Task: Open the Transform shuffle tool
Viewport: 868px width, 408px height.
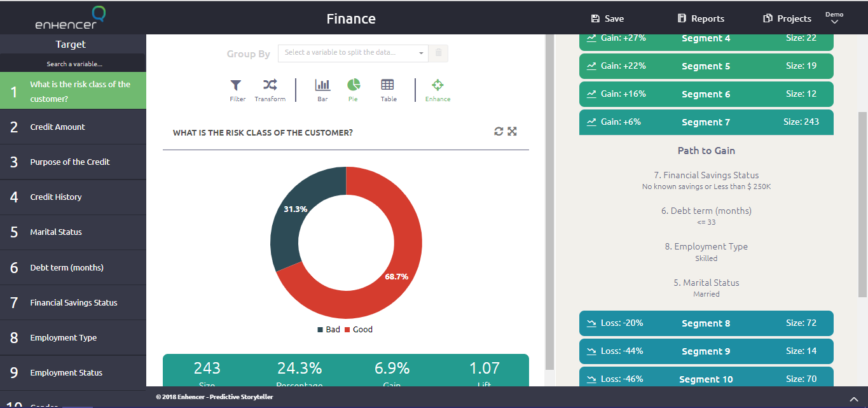Action: (270, 85)
